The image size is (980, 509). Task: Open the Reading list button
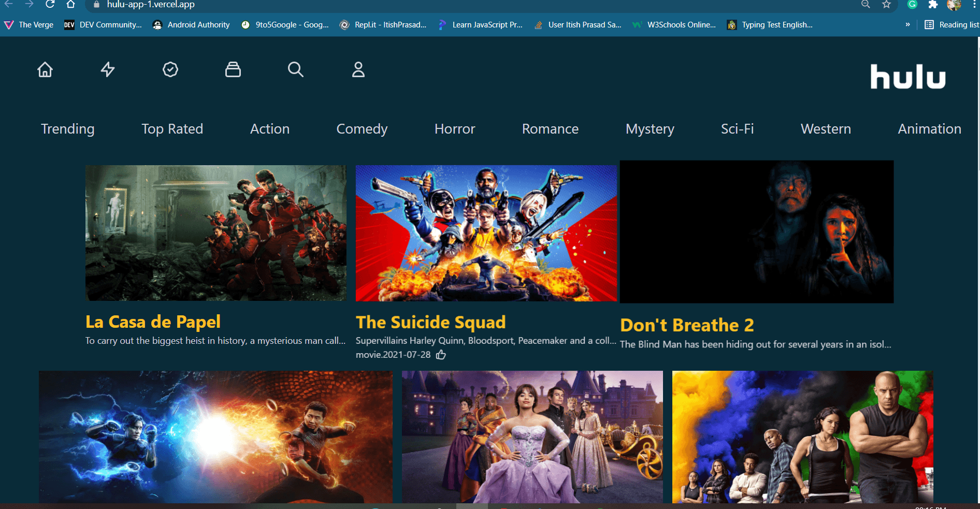(x=952, y=24)
